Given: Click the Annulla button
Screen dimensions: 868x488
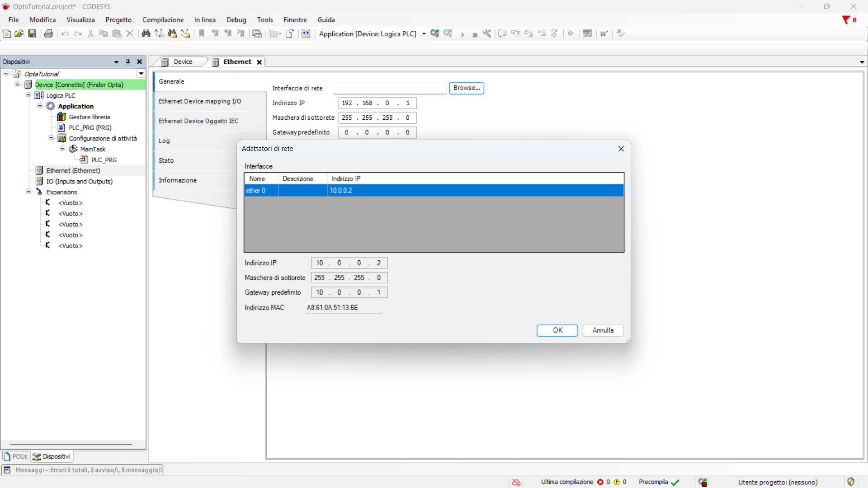Looking at the screenshot, I should coord(603,330).
